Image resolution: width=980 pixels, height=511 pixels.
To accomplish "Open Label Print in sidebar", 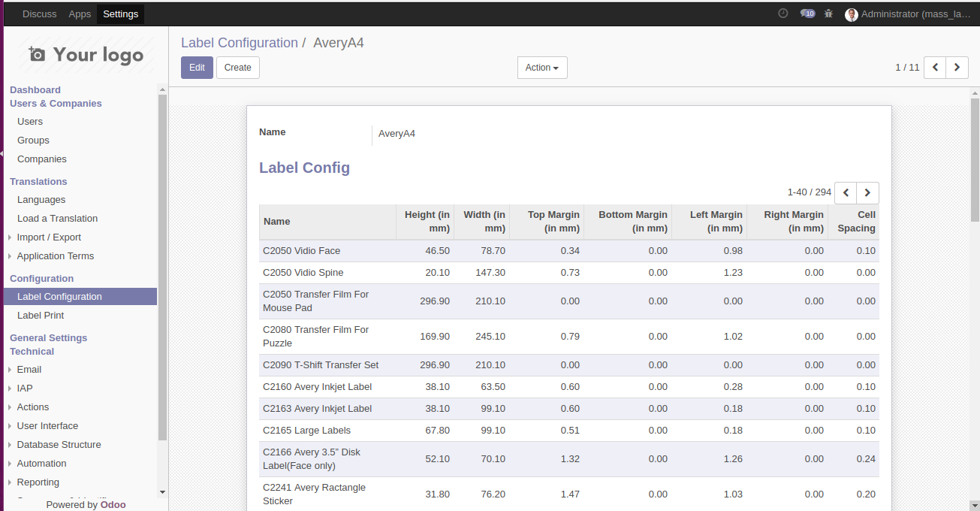I will pos(41,316).
